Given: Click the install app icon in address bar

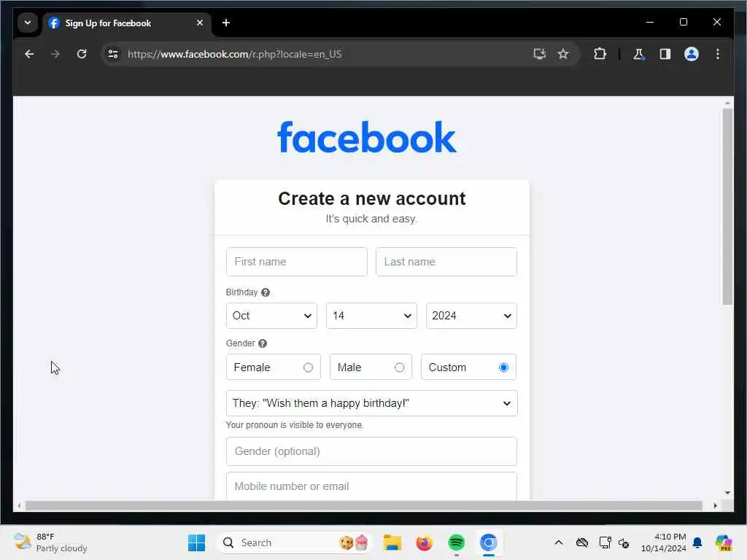Looking at the screenshot, I should tap(539, 54).
